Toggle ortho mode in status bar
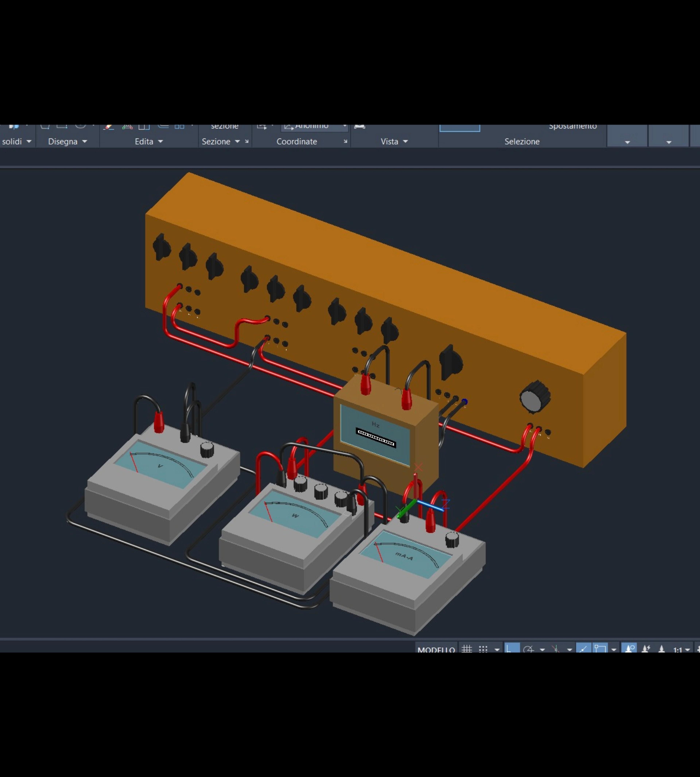Image resolution: width=700 pixels, height=777 pixels. click(512, 648)
